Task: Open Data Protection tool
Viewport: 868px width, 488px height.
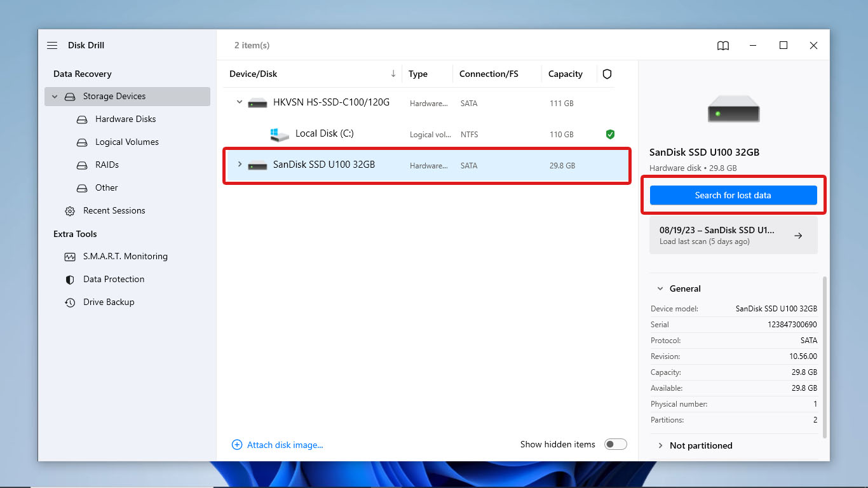Action: point(114,280)
